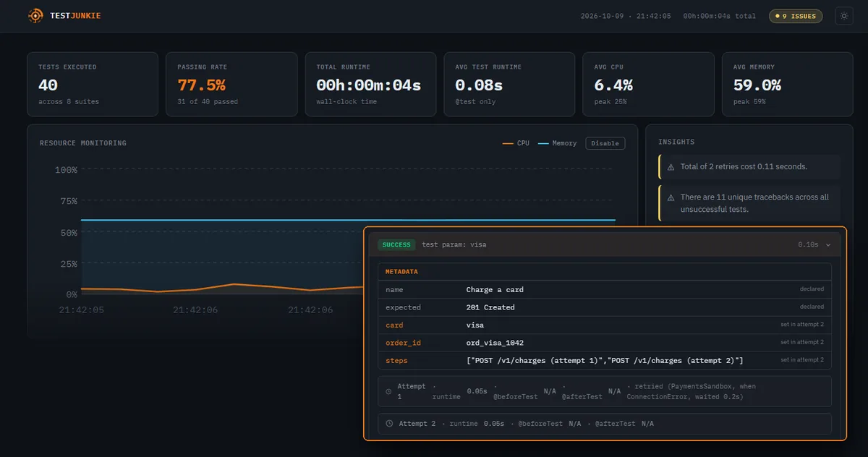Click the 'Charge a card' name value
Image resolution: width=868 pixels, height=457 pixels.
[x=495, y=290]
